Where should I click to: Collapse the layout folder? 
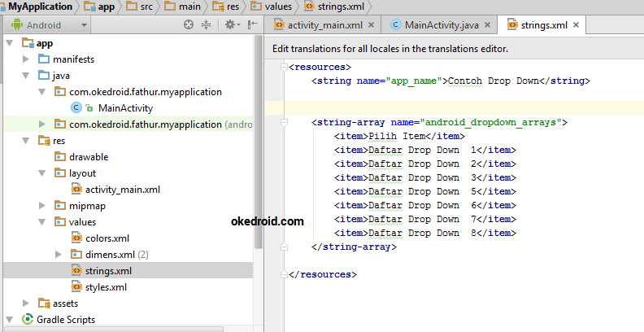[x=42, y=173]
